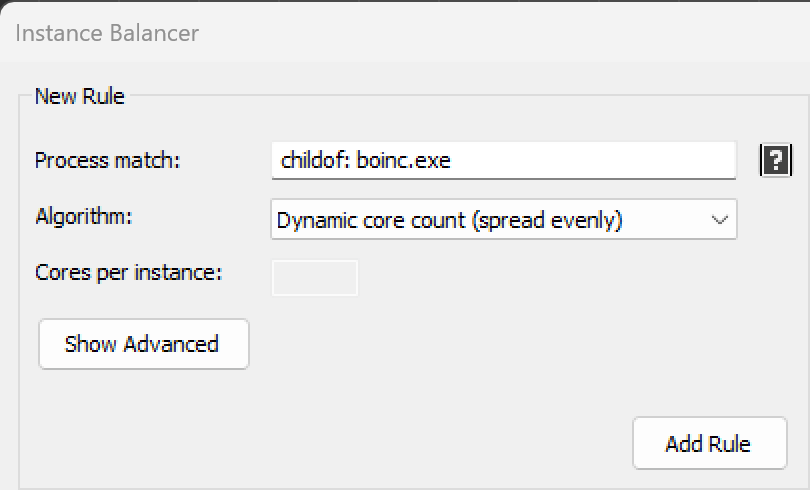This screenshot has height=490, width=810.
Task: Open the Algorithm dropdown list
Action: pyautogui.click(x=504, y=219)
